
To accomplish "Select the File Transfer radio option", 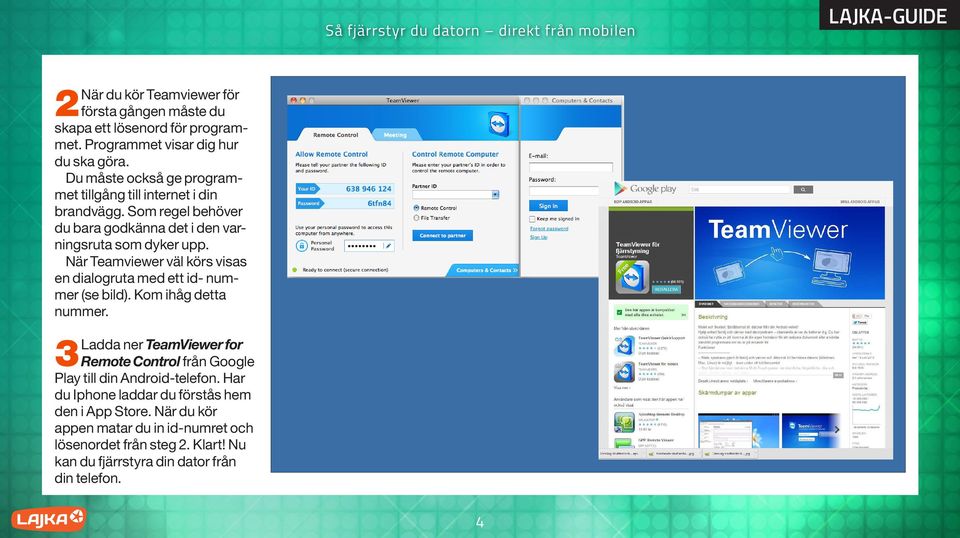I will [x=416, y=218].
